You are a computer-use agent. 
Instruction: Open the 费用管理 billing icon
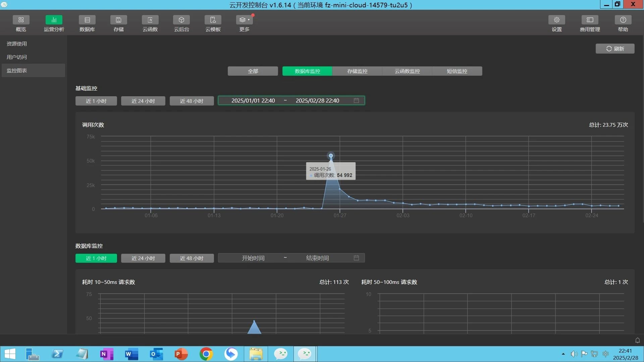[590, 20]
